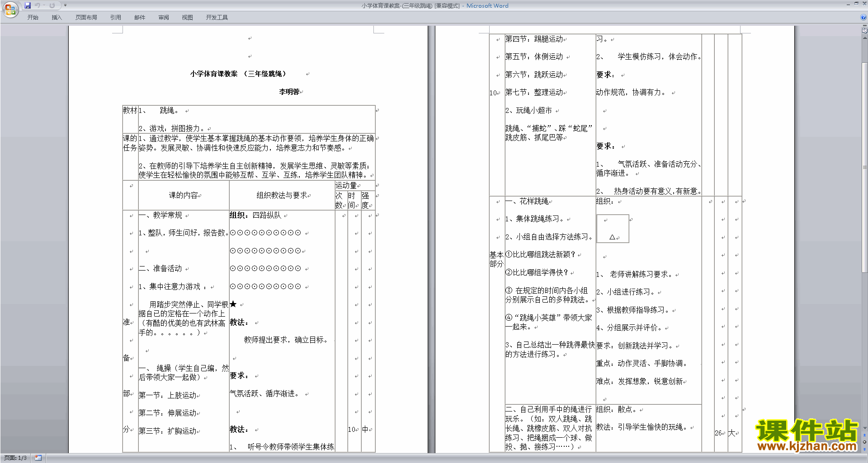868x463 pixels.
Task: Click the 课的内容 header cell
Action: tap(184, 195)
